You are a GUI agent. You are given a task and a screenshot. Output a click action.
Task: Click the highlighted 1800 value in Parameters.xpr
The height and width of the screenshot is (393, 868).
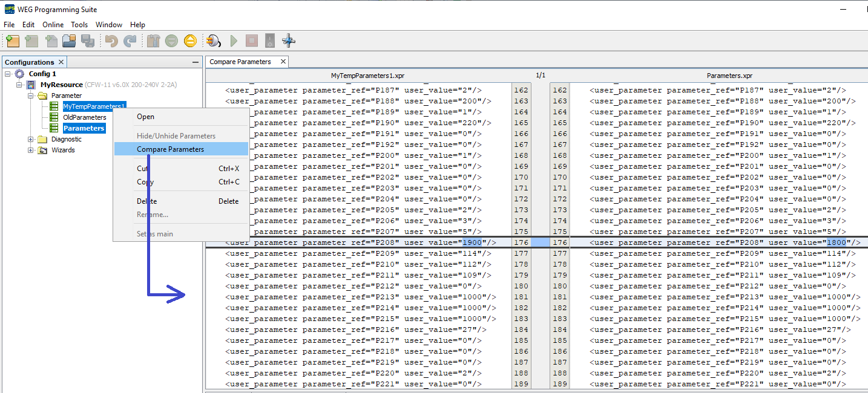point(835,242)
